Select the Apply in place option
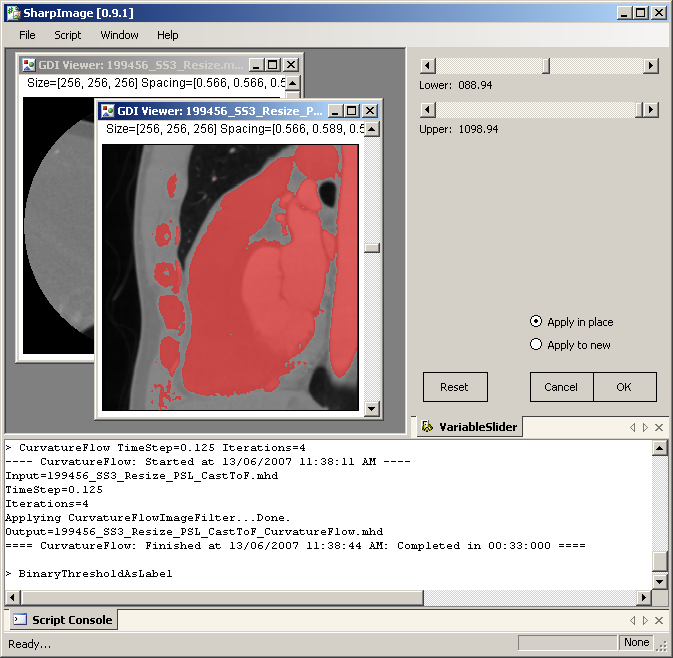 [x=536, y=322]
